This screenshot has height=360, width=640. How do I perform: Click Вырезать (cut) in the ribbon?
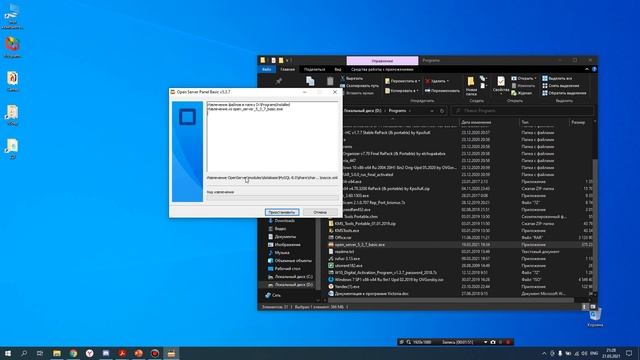(351, 78)
